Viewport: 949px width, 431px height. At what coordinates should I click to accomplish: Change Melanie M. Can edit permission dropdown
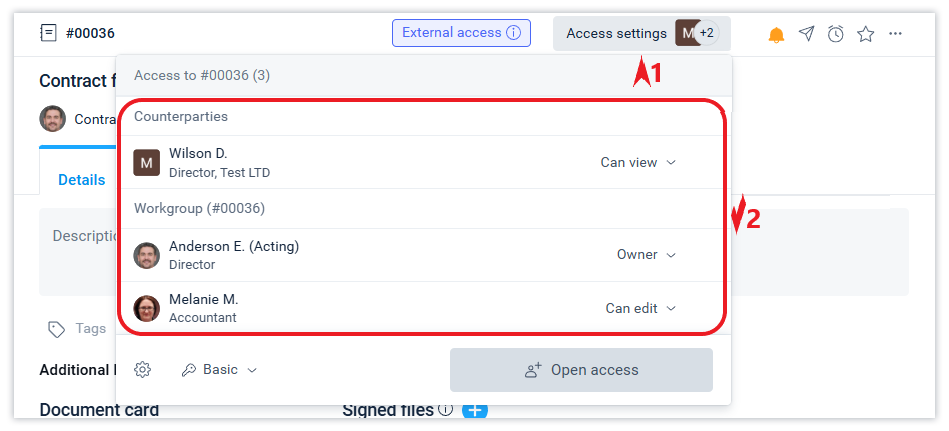click(x=641, y=308)
